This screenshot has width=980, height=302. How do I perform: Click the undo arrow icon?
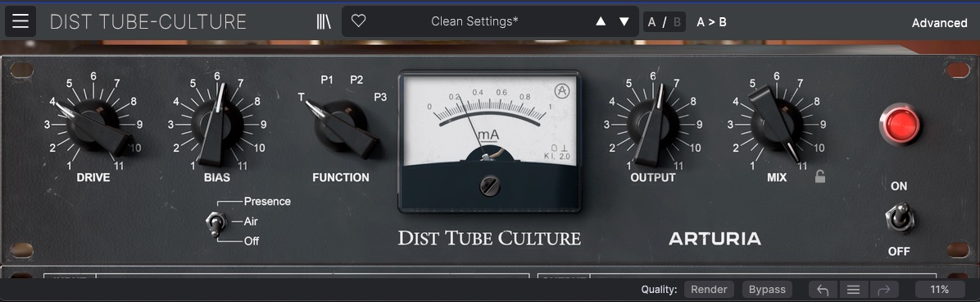pos(823,290)
